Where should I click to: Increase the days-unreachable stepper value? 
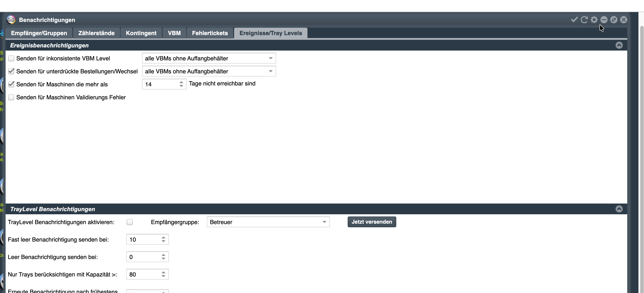181,82
